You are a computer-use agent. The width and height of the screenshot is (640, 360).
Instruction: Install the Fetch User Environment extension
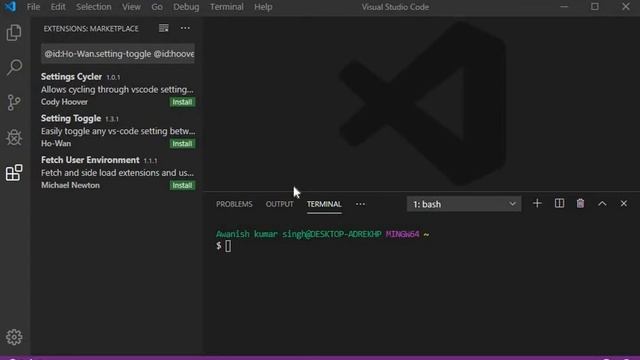tap(182, 185)
